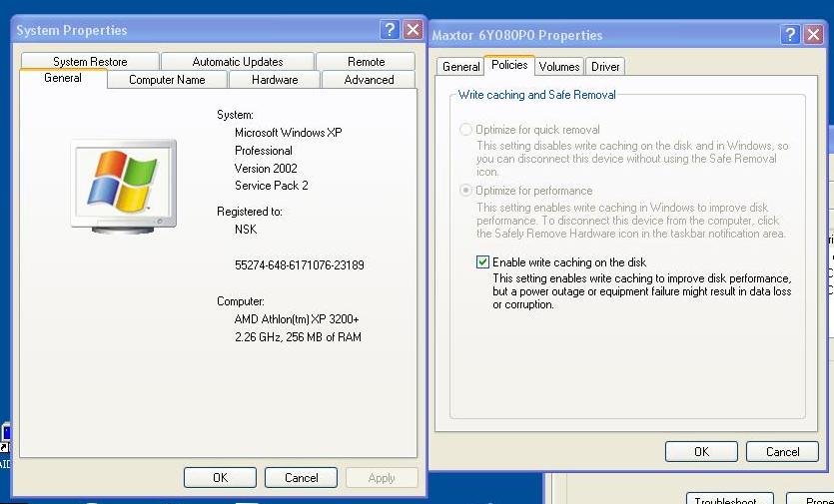Select General tab in Maxtor Properties

tap(460, 67)
